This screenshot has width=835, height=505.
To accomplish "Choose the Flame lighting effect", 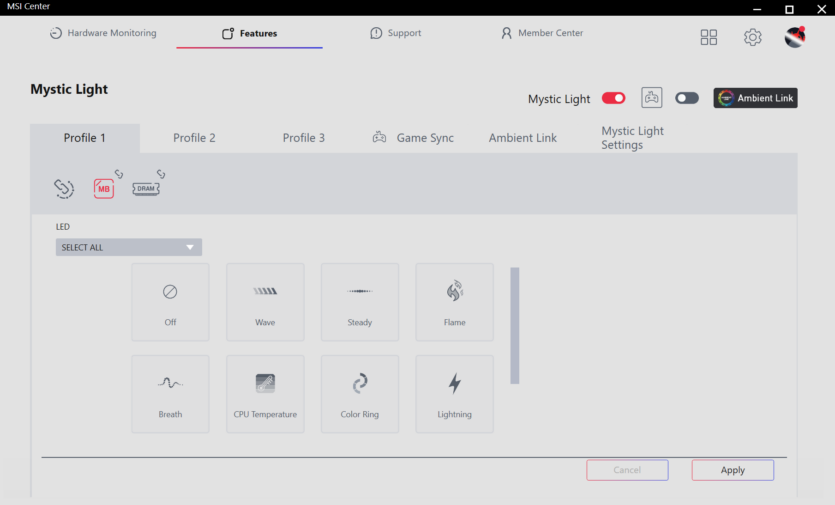I will point(455,302).
